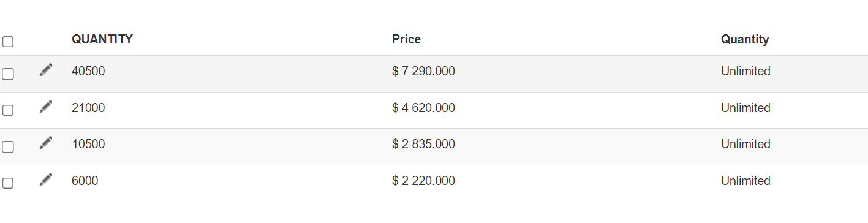Click the rightmost Quantity column header

tap(745, 39)
